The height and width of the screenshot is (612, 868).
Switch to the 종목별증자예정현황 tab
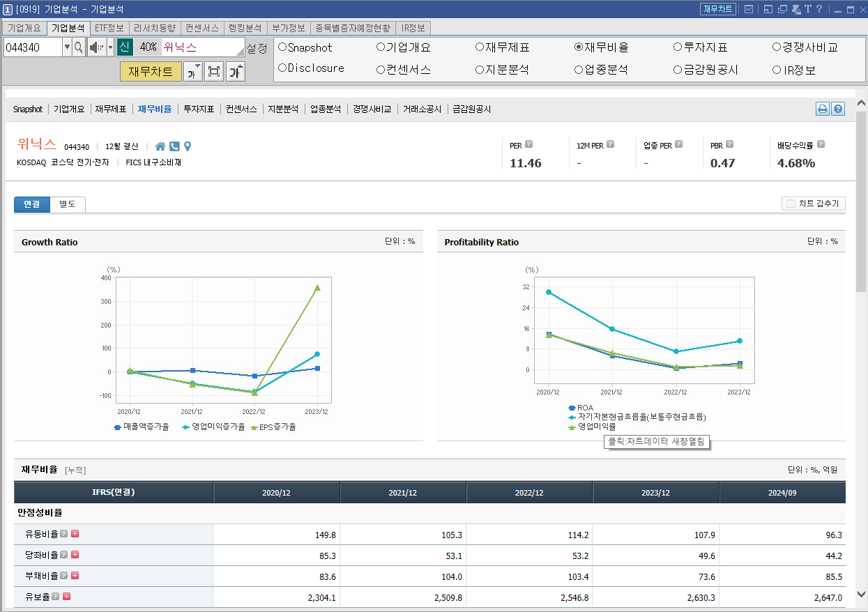pyautogui.click(x=352, y=28)
